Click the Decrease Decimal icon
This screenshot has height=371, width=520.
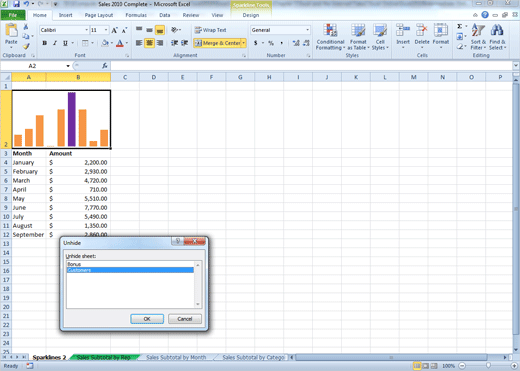pyautogui.click(x=306, y=43)
